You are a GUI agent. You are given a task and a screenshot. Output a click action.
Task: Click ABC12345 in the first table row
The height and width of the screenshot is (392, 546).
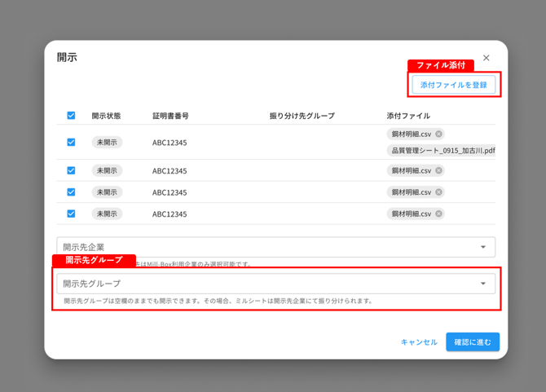coord(170,143)
